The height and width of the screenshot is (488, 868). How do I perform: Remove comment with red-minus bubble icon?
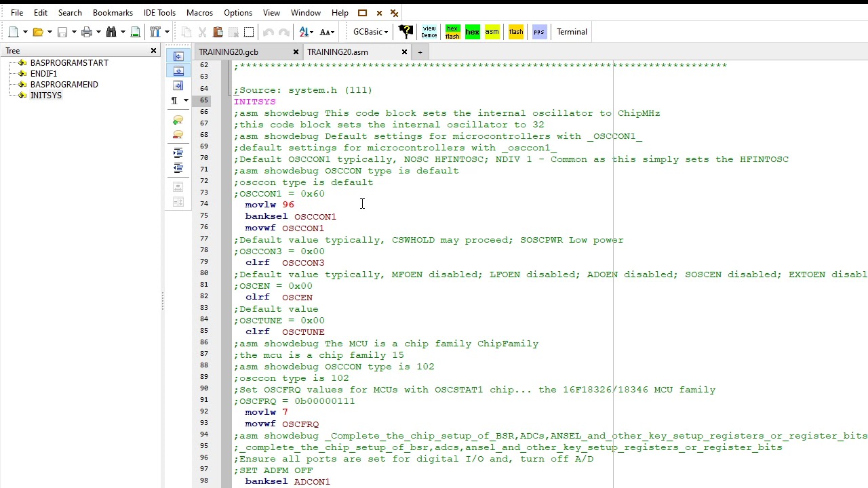(178, 135)
